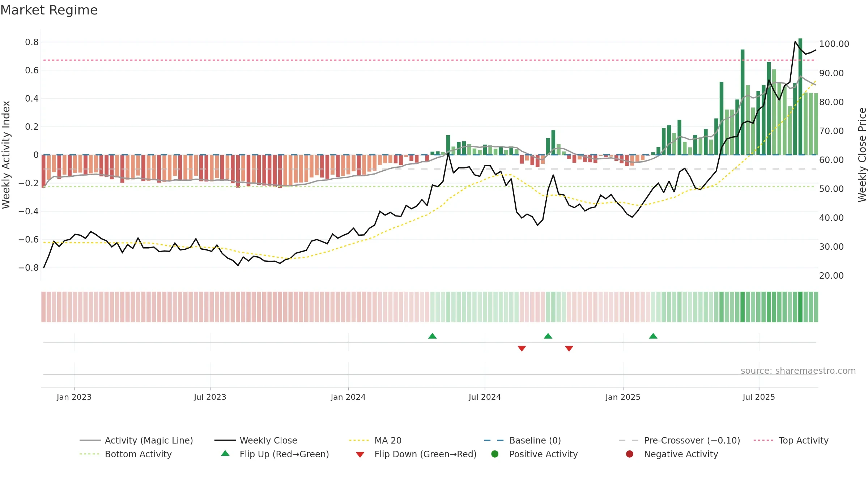The image size is (868, 488).
Task: Click the 80.00 price axis label
Action: pyautogui.click(x=831, y=102)
